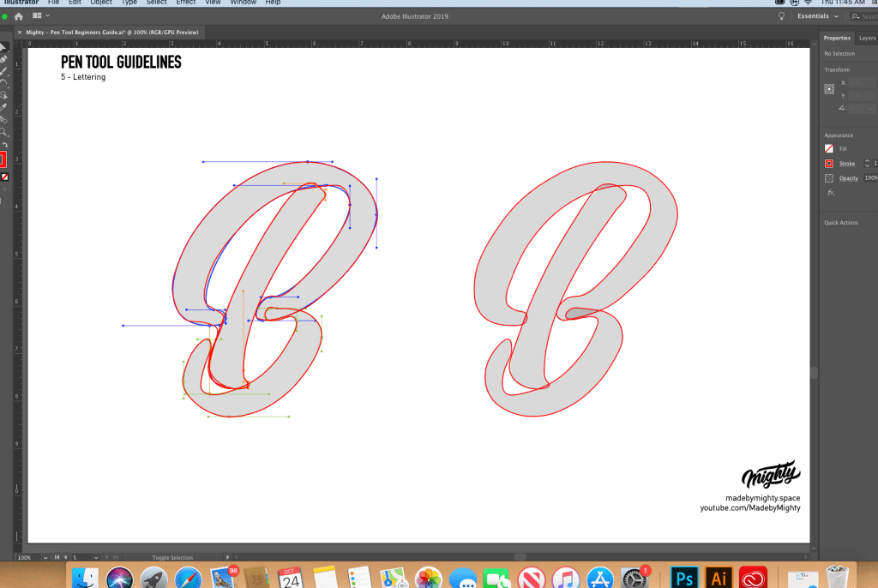Click the Transform reference point grid

pos(829,89)
